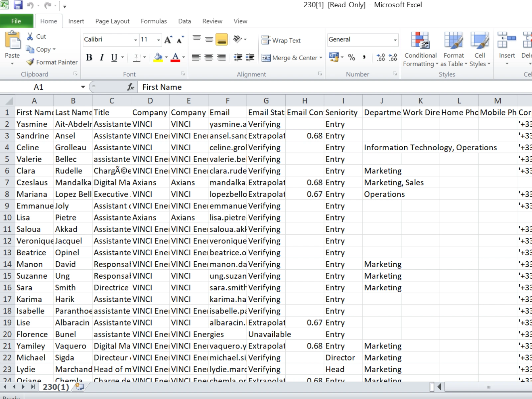Click the Orientation text rotation icon

[x=237, y=39]
